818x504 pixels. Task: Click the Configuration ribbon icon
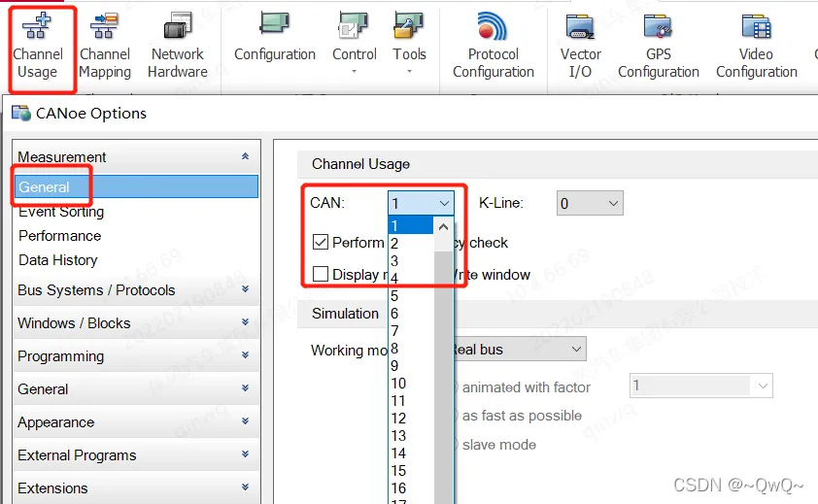(x=274, y=39)
